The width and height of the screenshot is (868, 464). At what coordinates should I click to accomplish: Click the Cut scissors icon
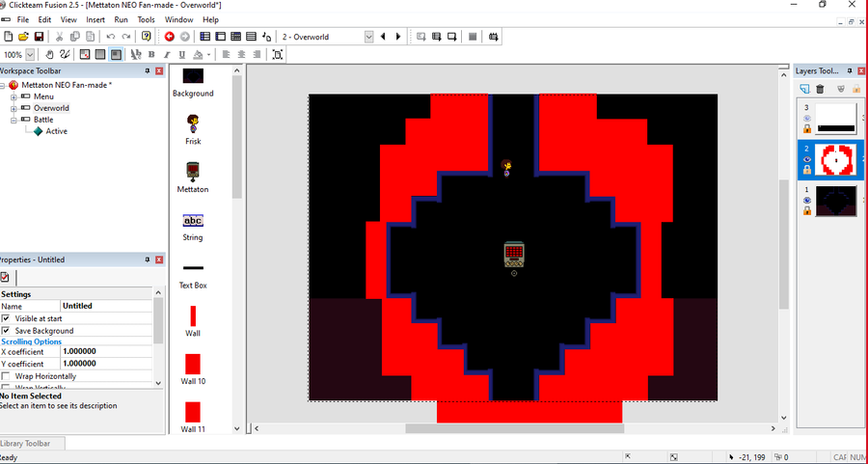click(59, 37)
